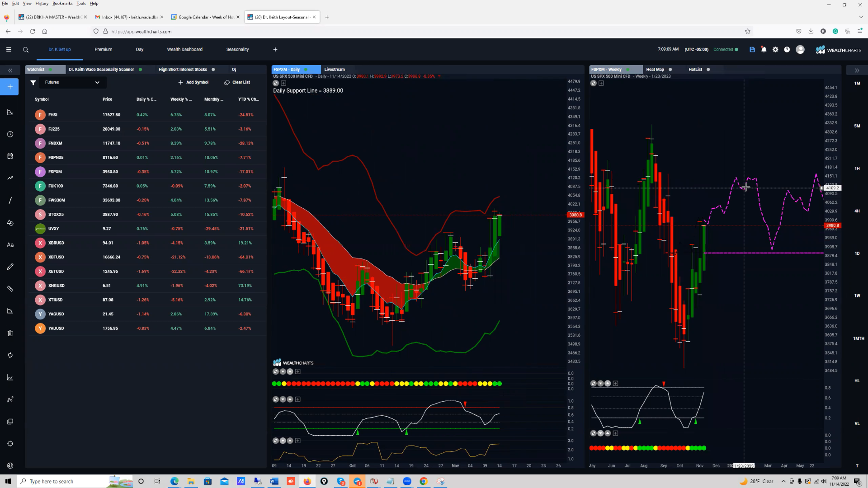Collapse the left sidebar double chevron

10,70
